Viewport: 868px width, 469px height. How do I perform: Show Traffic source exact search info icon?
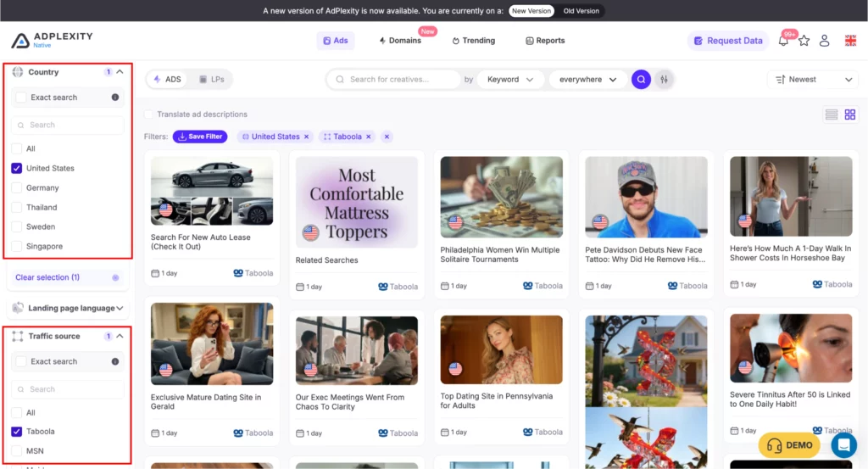click(115, 361)
